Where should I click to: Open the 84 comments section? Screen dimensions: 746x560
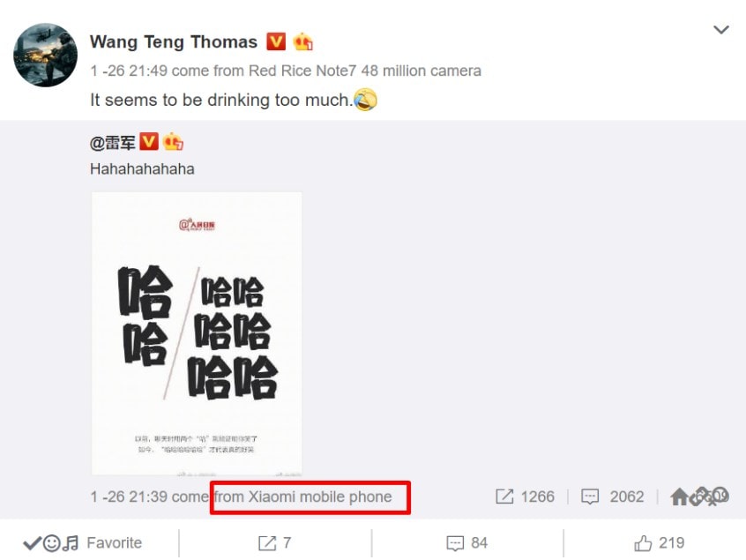pos(466,543)
